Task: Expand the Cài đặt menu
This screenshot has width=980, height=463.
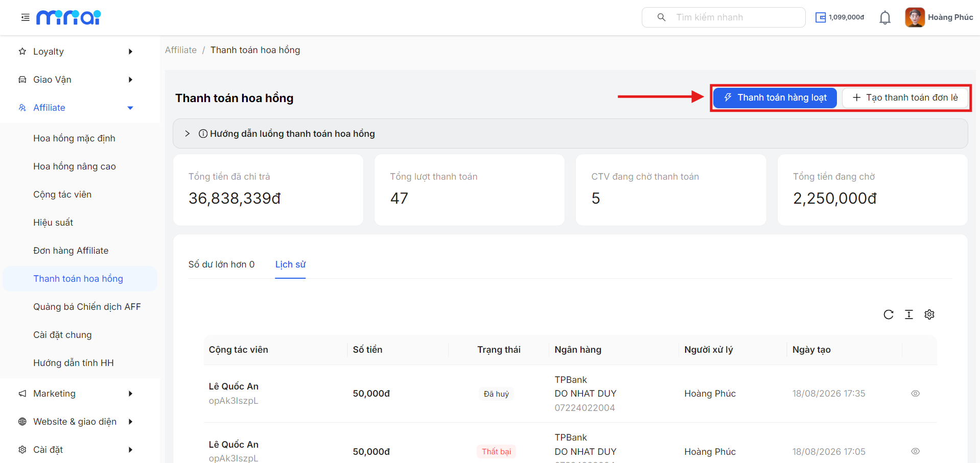Action: click(x=80, y=450)
